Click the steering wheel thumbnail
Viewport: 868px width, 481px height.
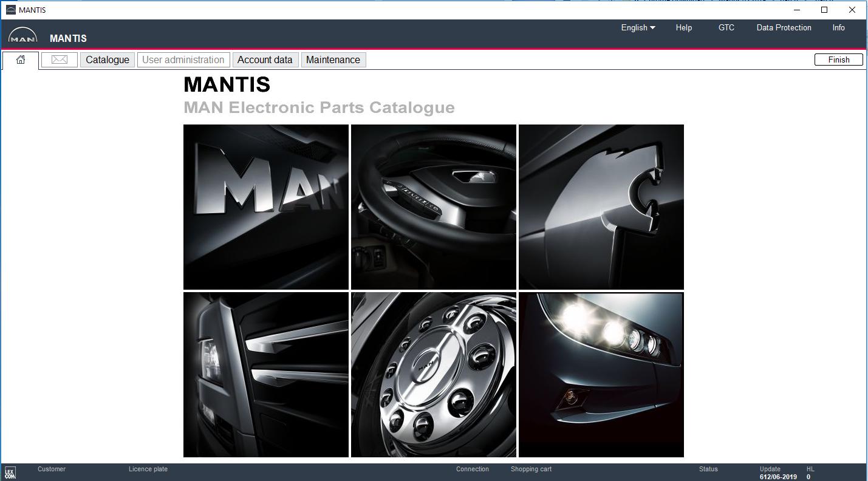[x=433, y=206]
